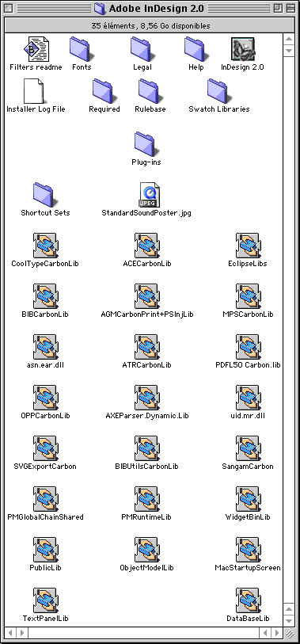Select the MacStartupScreen icon

(248, 550)
